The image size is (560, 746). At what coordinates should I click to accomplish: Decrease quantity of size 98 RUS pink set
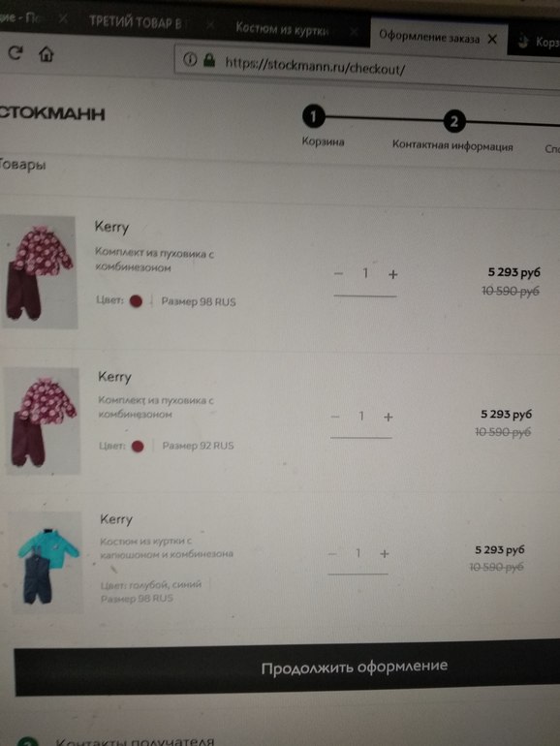pyautogui.click(x=338, y=273)
